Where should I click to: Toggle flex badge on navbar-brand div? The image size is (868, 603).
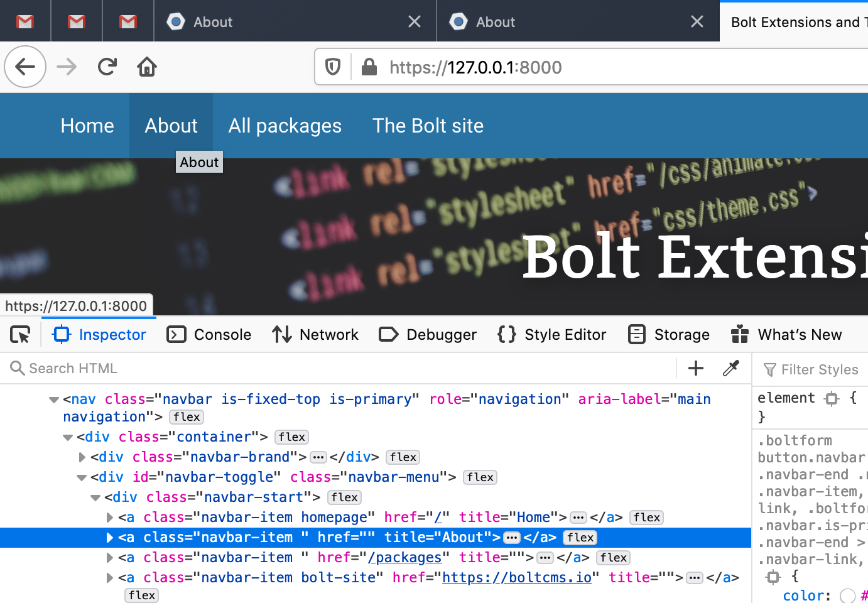click(x=403, y=457)
